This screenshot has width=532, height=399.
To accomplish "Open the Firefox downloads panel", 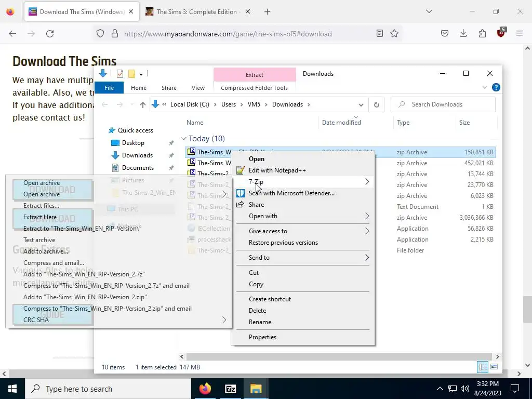I will point(463,34).
